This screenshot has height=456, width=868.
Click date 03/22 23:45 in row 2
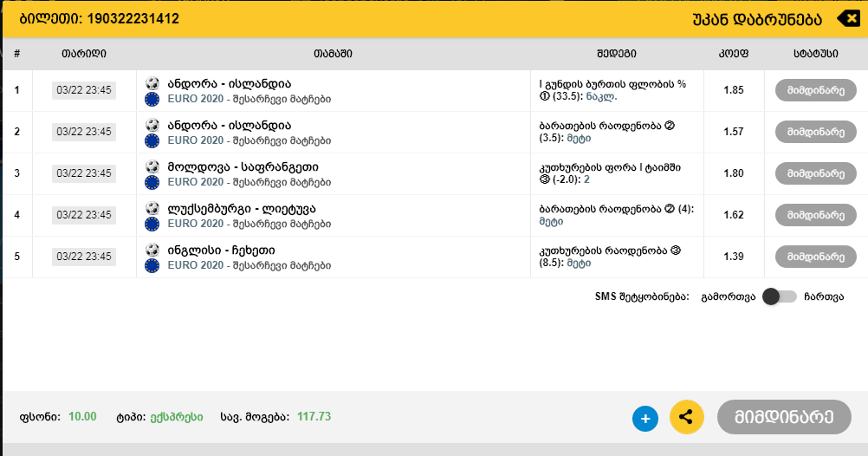[x=84, y=131]
